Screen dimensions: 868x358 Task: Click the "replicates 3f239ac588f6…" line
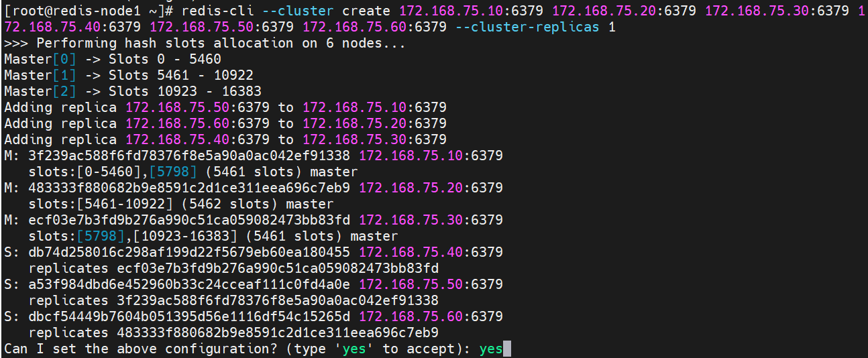click(233, 300)
